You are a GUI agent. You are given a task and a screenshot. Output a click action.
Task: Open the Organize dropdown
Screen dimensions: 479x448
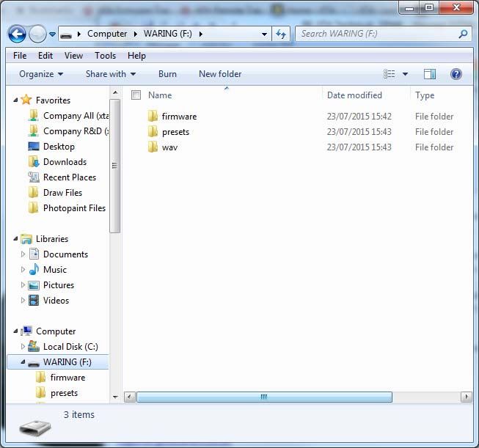(x=41, y=74)
